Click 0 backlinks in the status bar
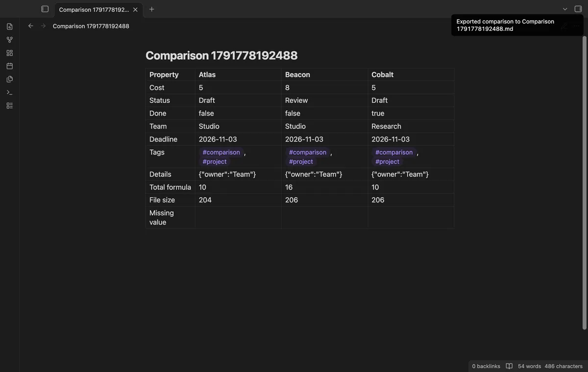 [486, 366]
